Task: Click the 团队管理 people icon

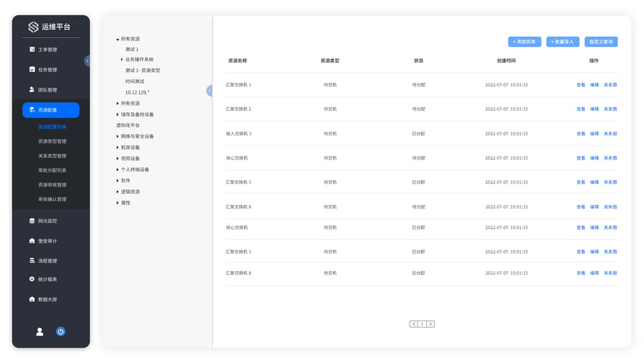Action: click(32, 90)
